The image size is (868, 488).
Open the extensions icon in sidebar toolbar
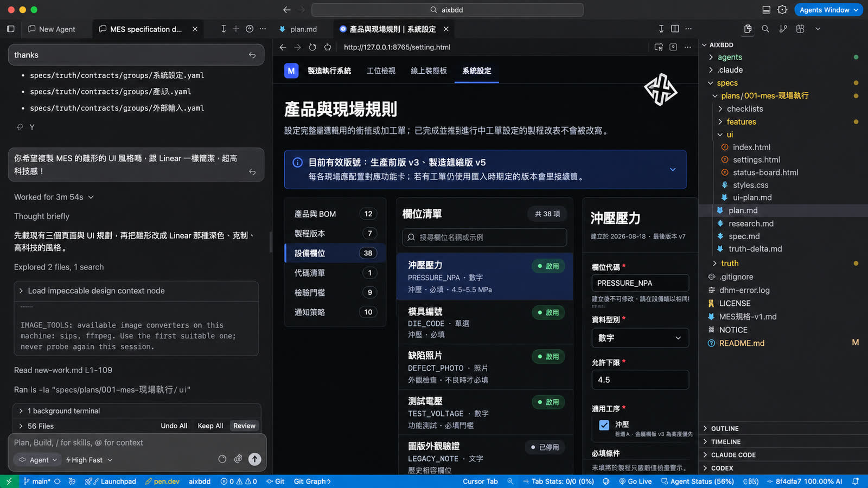800,29
